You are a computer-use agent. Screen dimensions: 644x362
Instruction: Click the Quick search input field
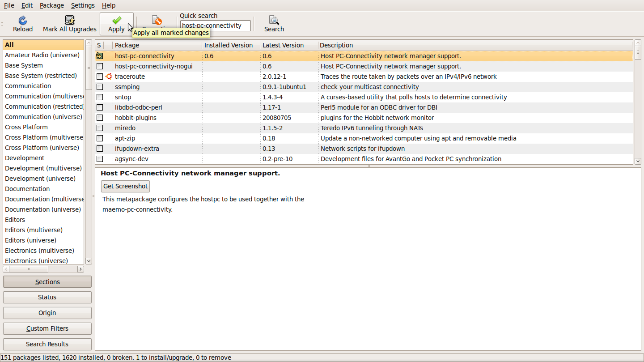click(215, 26)
